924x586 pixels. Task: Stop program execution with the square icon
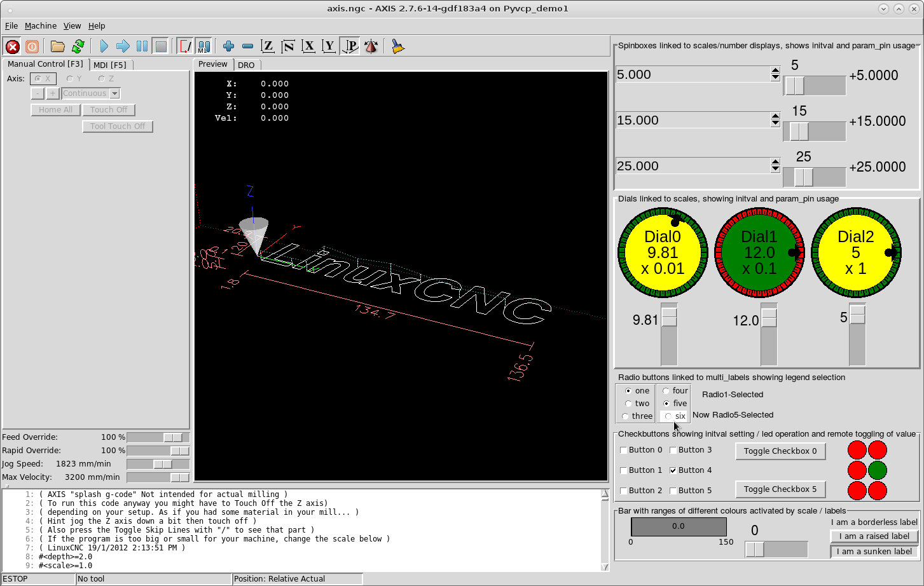click(161, 46)
